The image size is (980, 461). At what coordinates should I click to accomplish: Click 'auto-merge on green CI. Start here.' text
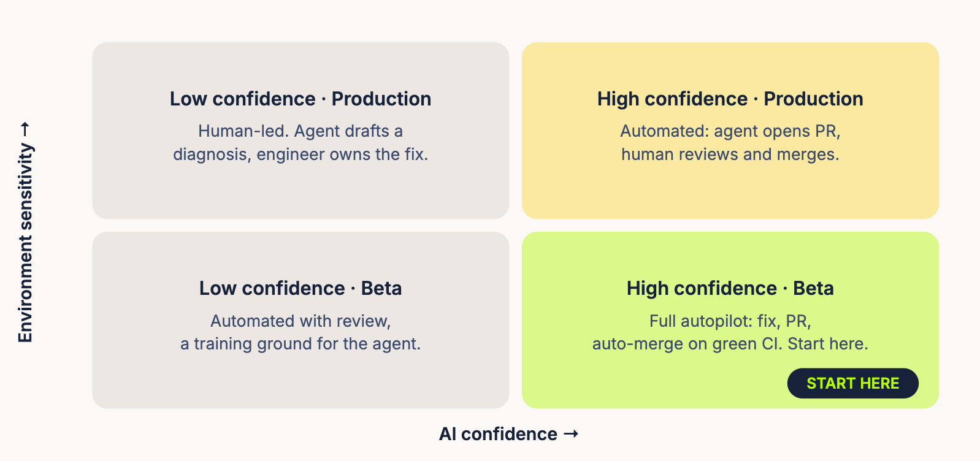coord(730,344)
